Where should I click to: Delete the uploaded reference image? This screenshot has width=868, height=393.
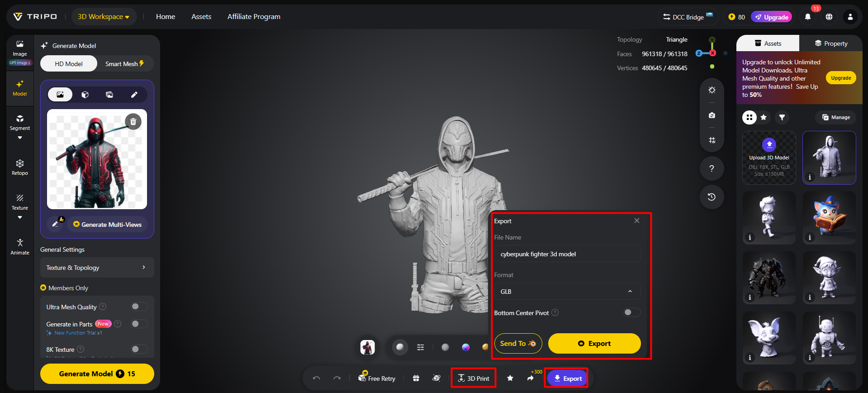pyautogui.click(x=133, y=121)
